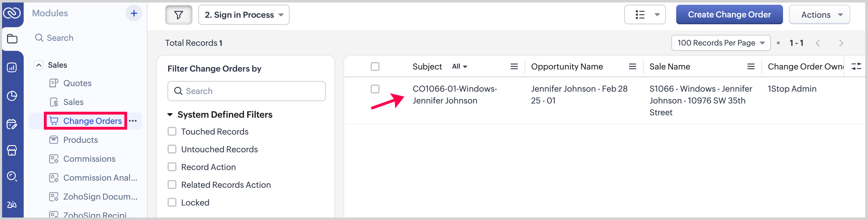The width and height of the screenshot is (868, 220).
Task: Go to next page arrow
Action: 841,43
